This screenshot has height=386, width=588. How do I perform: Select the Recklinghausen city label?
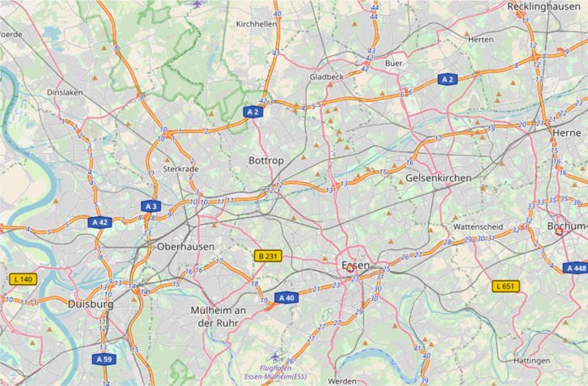(x=544, y=6)
